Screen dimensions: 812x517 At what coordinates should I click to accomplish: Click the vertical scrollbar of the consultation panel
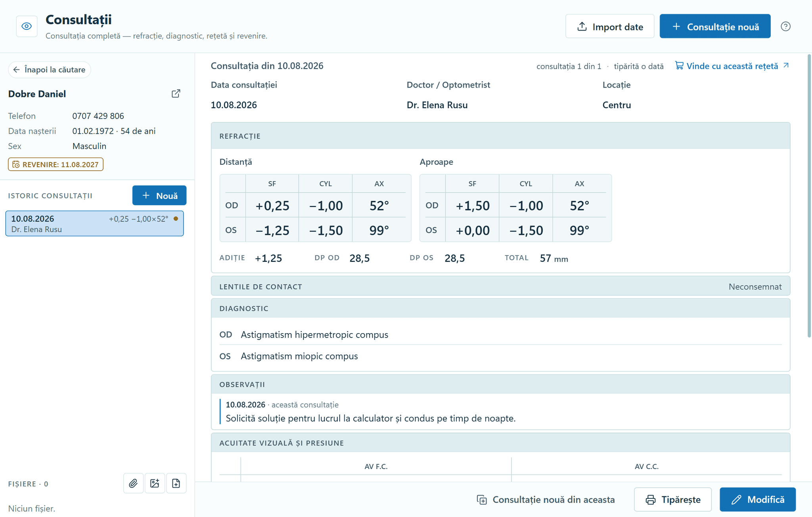point(809,196)
